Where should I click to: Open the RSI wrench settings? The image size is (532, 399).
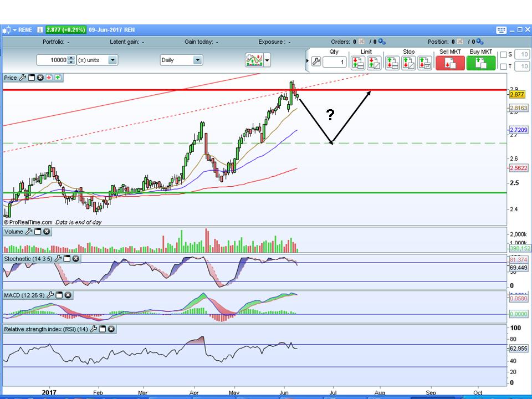pyautogui.click(x=93, y=329)
